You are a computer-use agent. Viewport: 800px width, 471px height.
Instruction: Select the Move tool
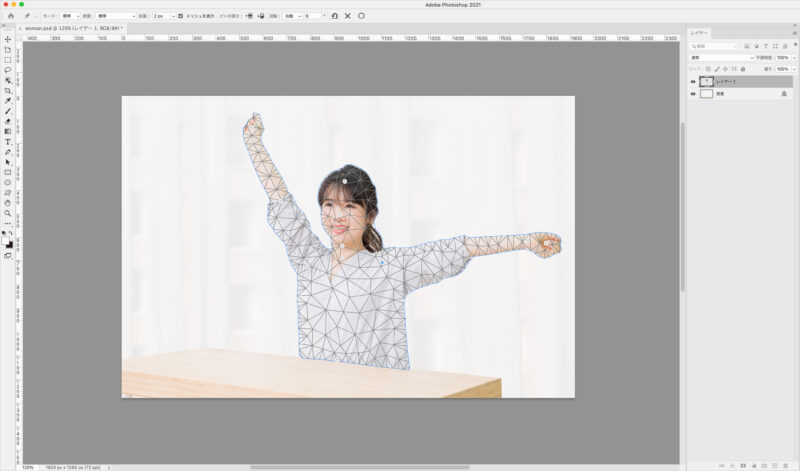(8, 39)
